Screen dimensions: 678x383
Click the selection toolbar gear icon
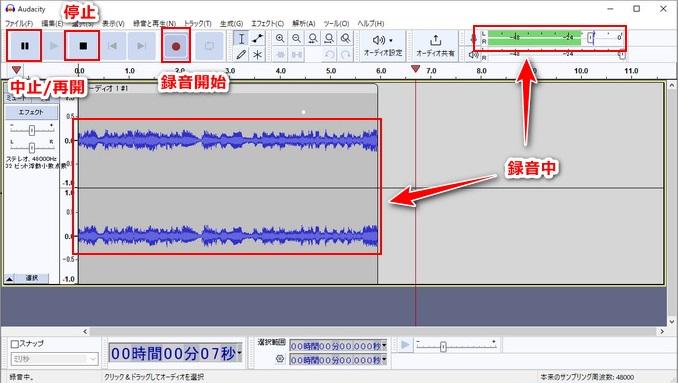pyautogui.click(x=280, y=359)
